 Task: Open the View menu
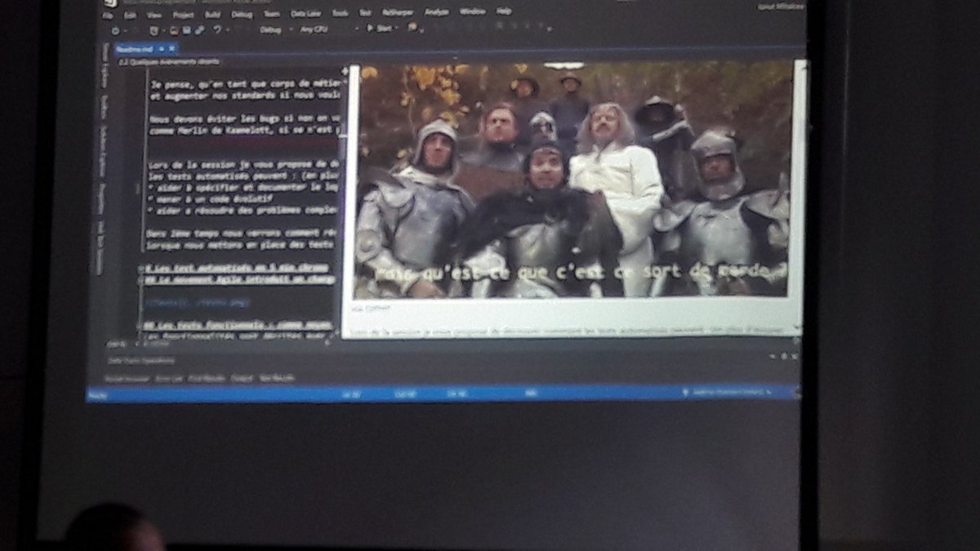pos(154,13)
